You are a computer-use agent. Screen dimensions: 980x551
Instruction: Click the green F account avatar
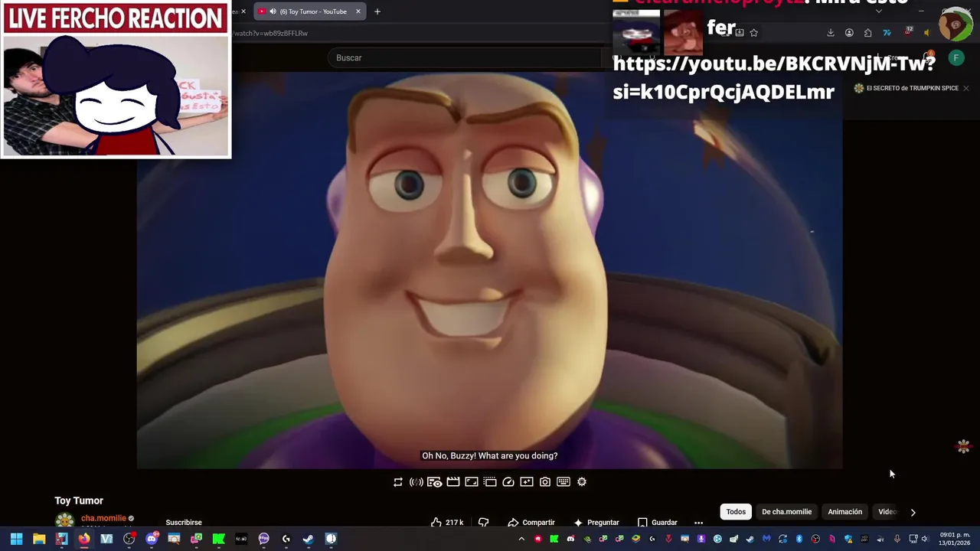[955, 58]
